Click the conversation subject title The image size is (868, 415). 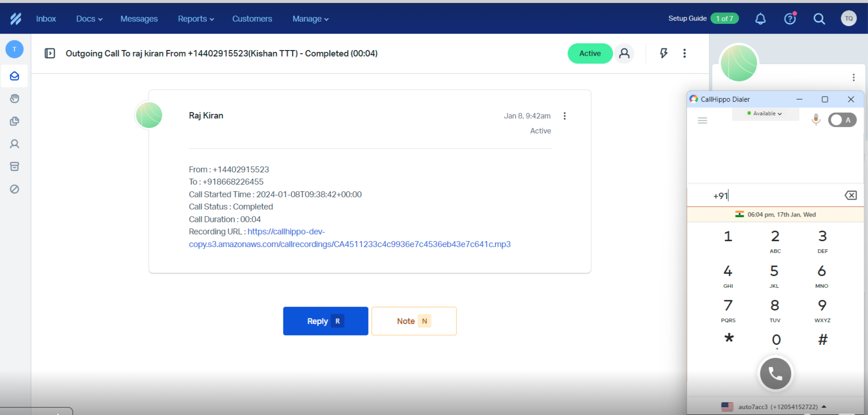click(221, 54)
